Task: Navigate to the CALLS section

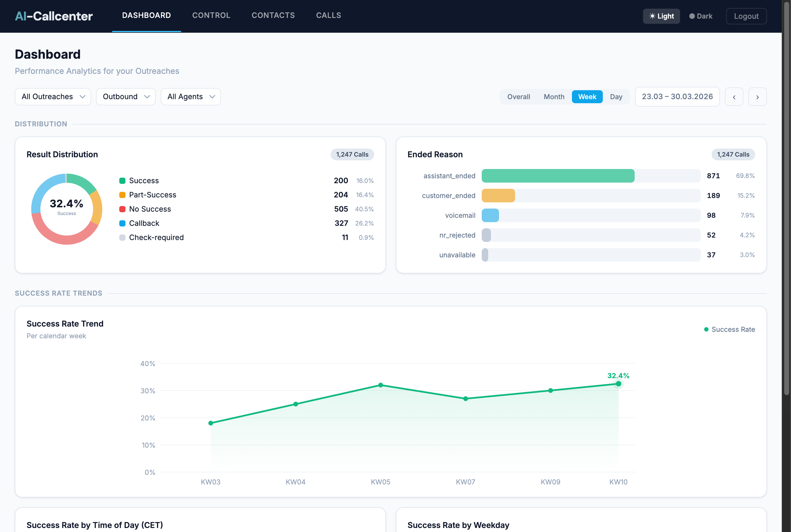Action: 328,15
